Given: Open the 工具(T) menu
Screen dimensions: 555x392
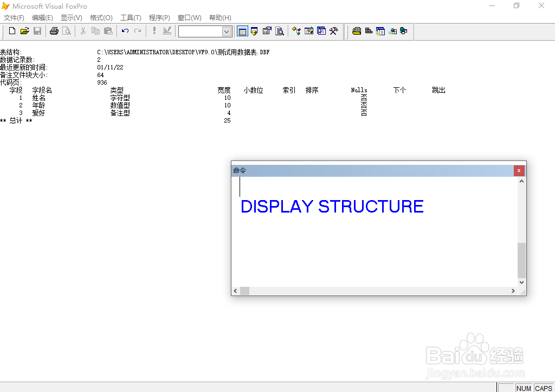Looking at the screenshot, I should click(x=131, y=18).
